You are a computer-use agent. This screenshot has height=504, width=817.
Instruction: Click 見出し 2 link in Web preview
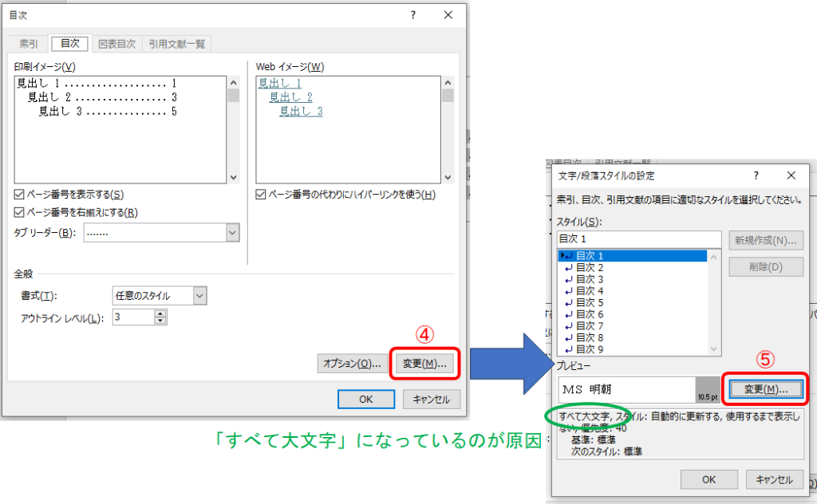(290, 97)
